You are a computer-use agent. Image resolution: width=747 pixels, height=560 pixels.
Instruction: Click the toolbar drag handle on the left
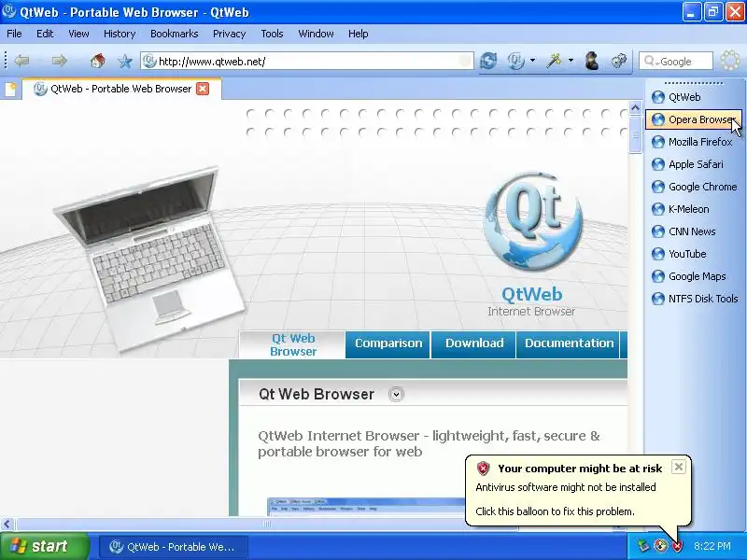(x=6, y=61)
